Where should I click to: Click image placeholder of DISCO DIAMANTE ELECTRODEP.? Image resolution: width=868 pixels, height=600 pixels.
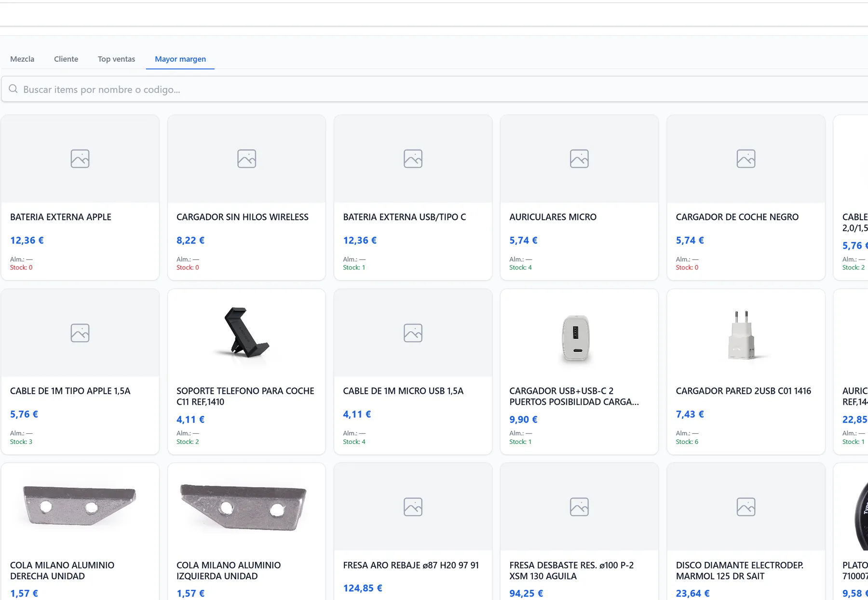[x=746, y=507]
